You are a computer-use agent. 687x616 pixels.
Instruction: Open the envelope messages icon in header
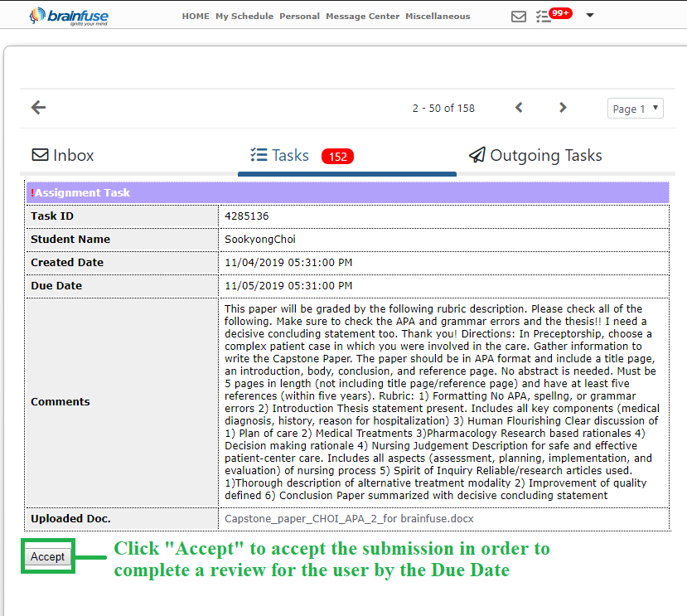[519, 16]
